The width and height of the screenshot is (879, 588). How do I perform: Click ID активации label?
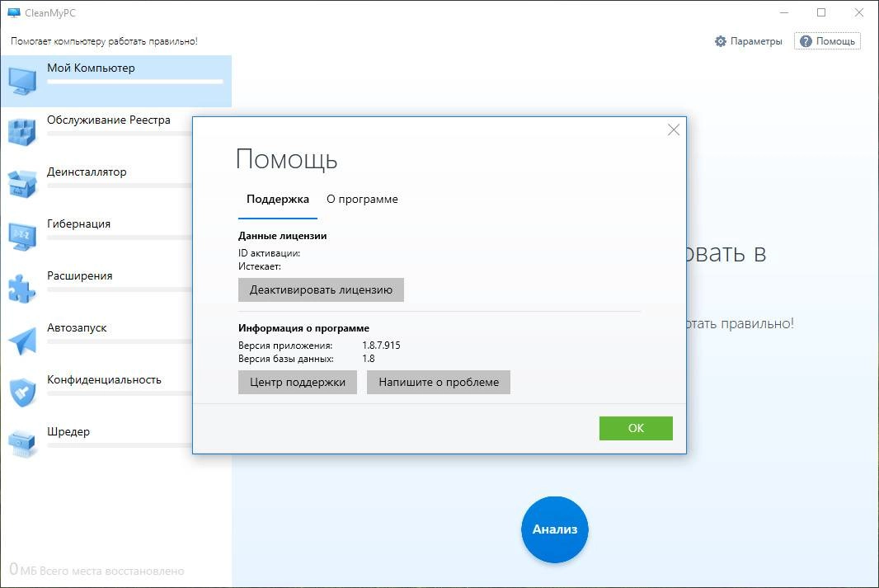point(269,253)
